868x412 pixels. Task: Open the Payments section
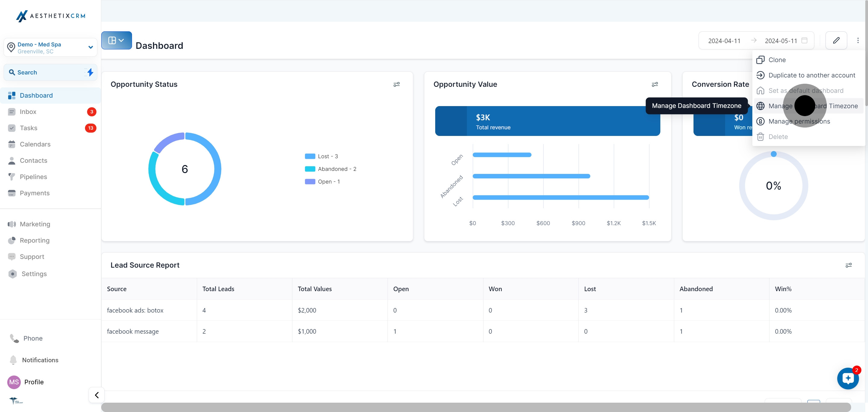click(x=34, y=193)
